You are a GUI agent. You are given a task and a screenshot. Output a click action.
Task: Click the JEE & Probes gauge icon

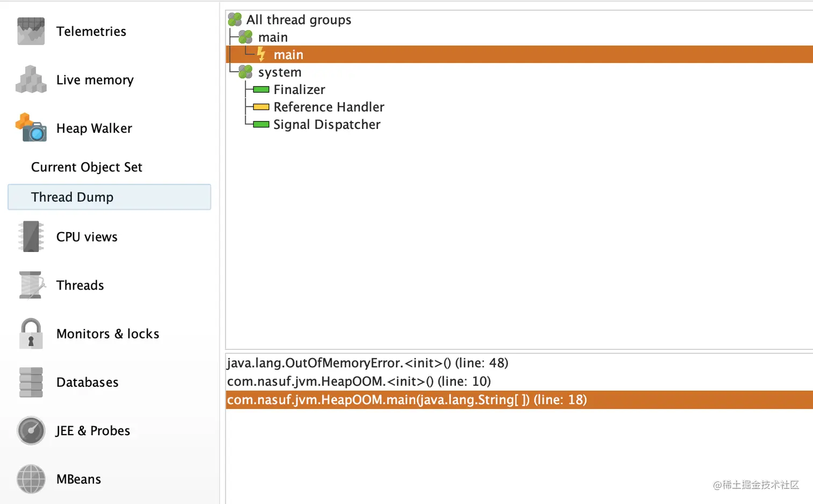[31, 430]
